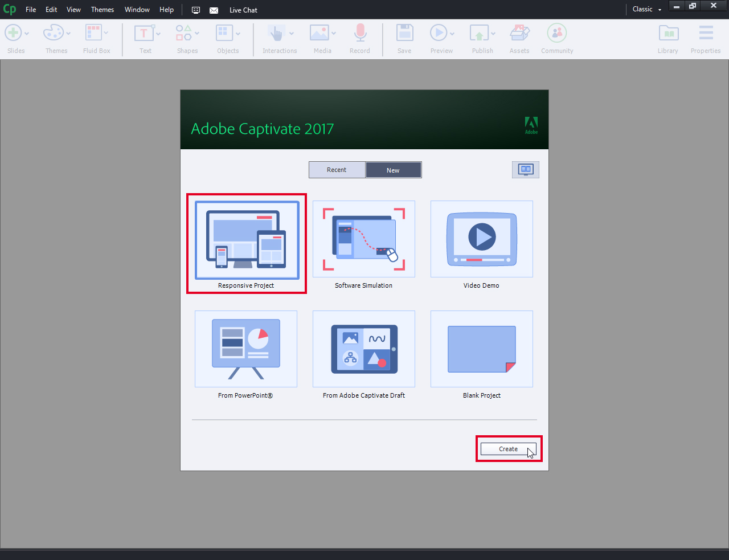Click the 'Responsive Project' label text
The width and height of the screenshot is (729, 560).
tap(246, 285)
